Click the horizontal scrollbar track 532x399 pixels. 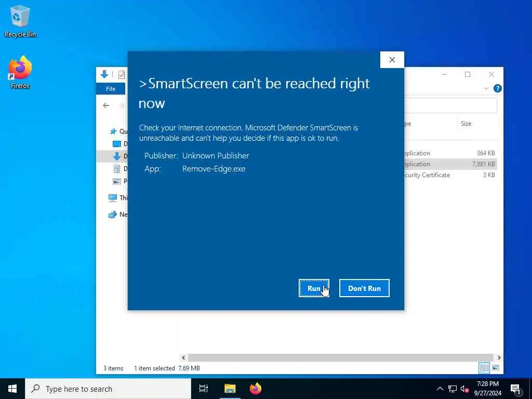point(341,357)
